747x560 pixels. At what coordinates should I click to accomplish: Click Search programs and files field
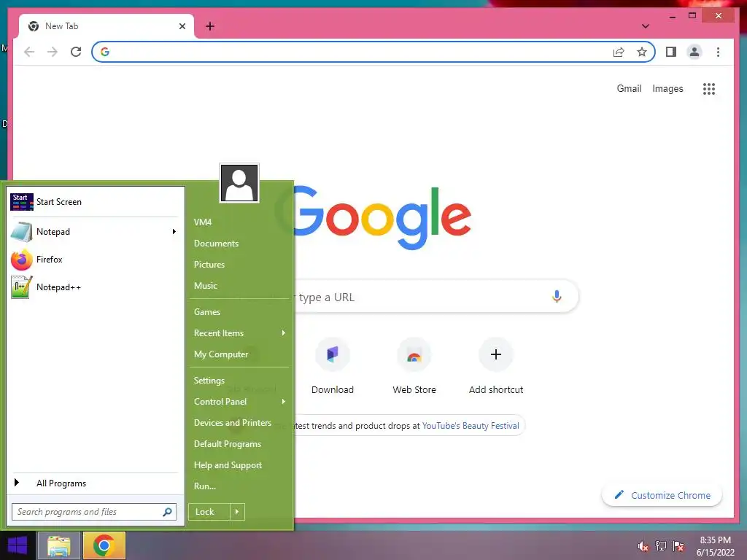click(94, 512)
